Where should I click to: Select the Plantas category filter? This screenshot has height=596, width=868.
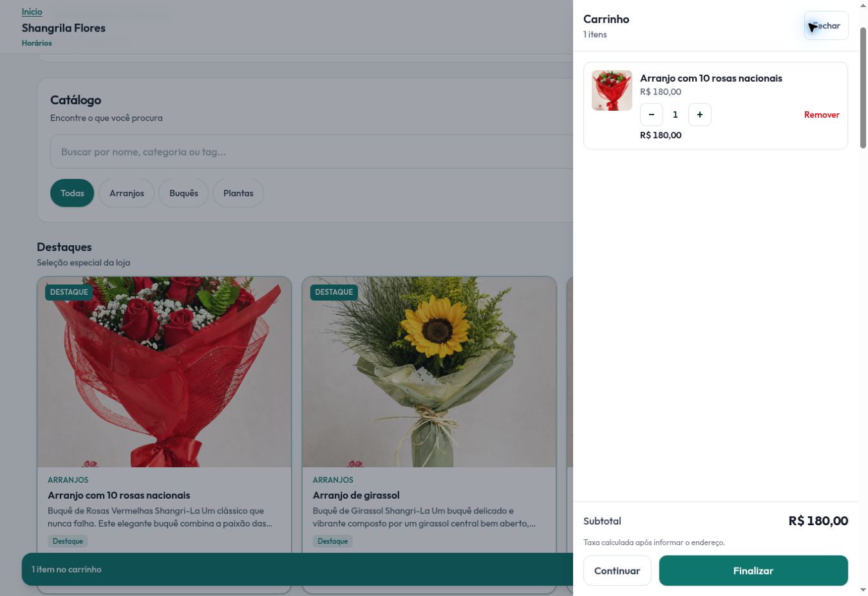[238, 193]
